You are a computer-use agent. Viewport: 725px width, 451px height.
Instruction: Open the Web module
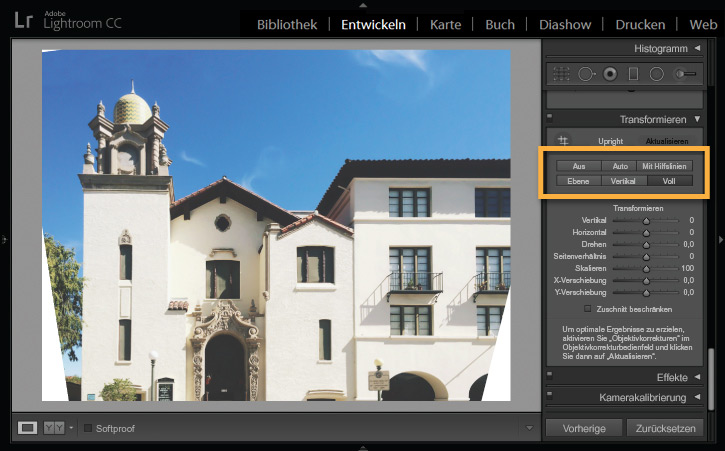tap(703, 25)
